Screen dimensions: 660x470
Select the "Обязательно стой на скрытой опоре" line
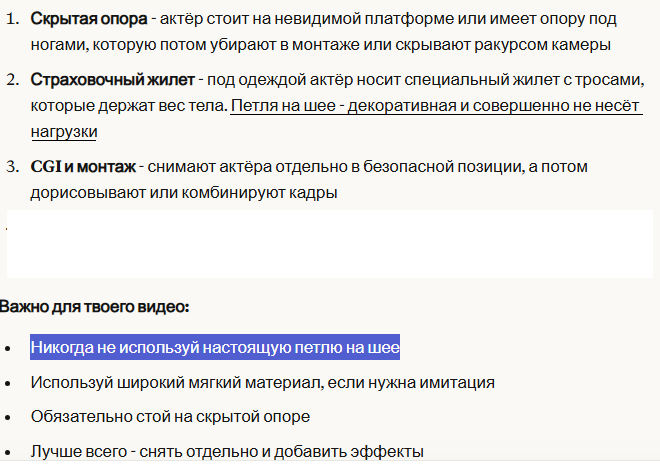click(170, 417)
